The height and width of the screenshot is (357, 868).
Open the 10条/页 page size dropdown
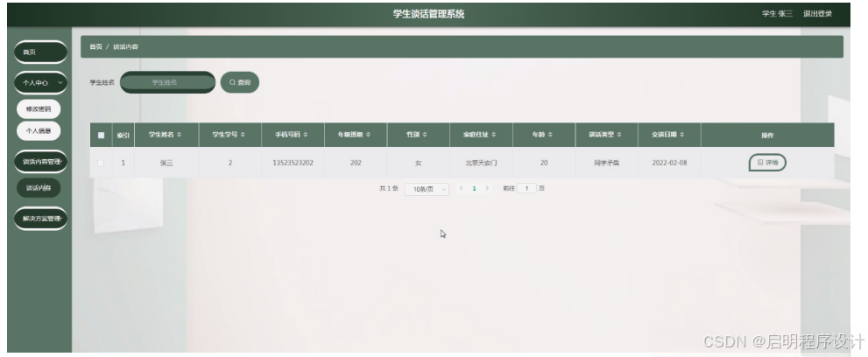point(427,189)
